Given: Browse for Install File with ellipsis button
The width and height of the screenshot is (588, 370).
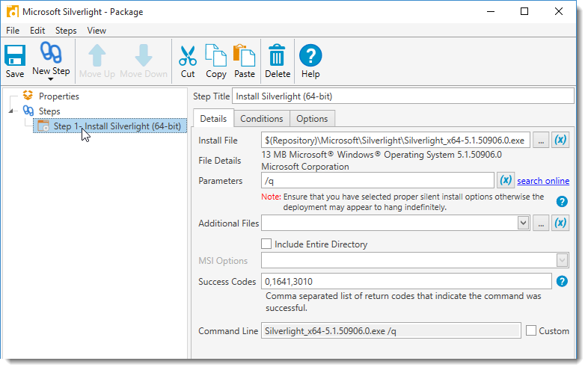Looking at the screenshot, I should (541, 141).
